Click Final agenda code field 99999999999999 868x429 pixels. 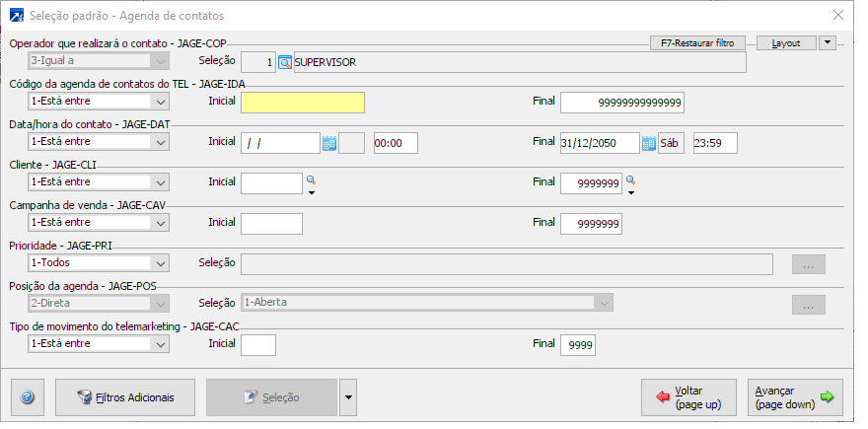click(x=622, y=103)
